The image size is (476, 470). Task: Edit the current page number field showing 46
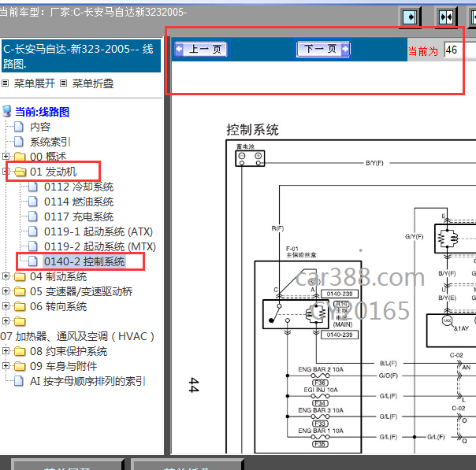tap(459, 50)
